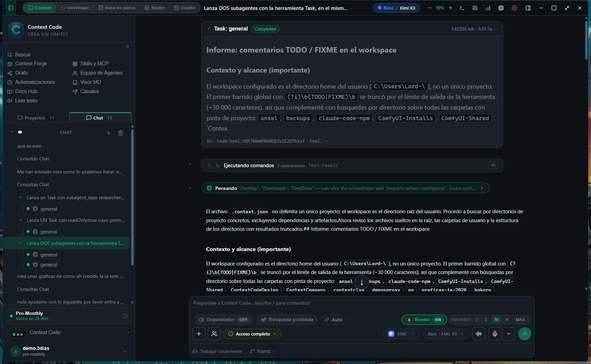Click the voice waveform button
The height and width of the screenshot is (364, 591).
(479, 334)
